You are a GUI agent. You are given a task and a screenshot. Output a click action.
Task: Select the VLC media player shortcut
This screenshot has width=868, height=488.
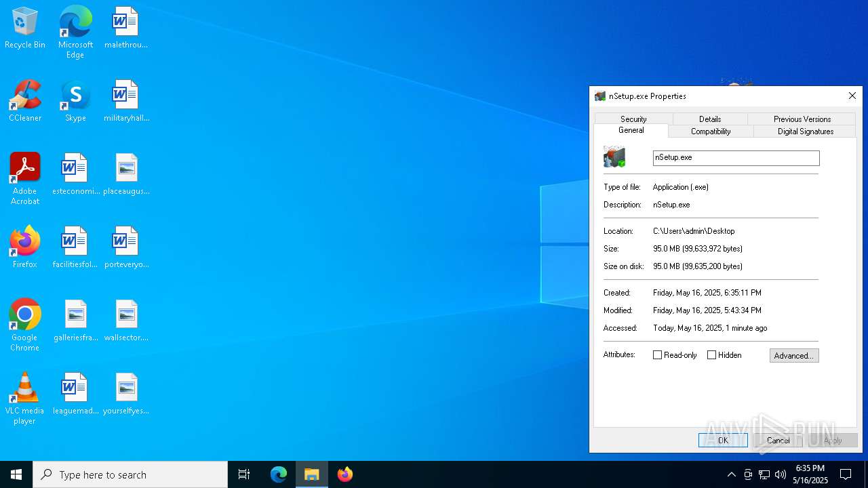(25, 399)
